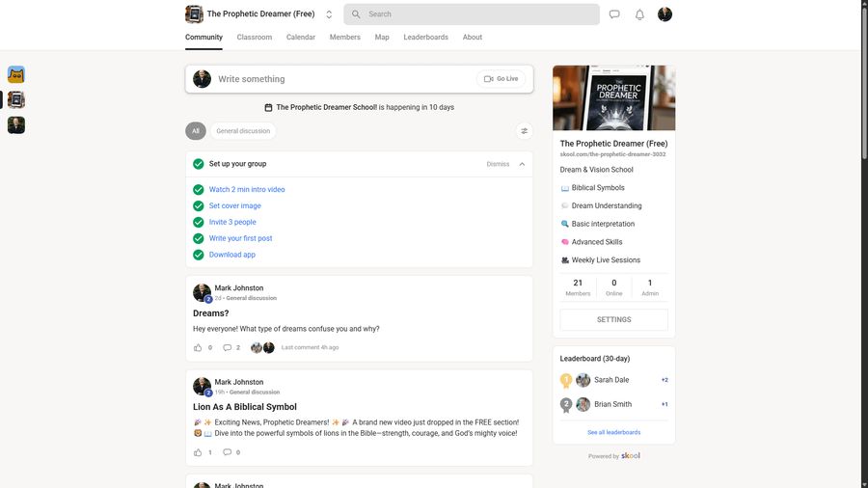868x488 pixels.
Task: Open the skool.com/the-prophetic-dreamer-3032 link
Action: click(x=612, y=154)
